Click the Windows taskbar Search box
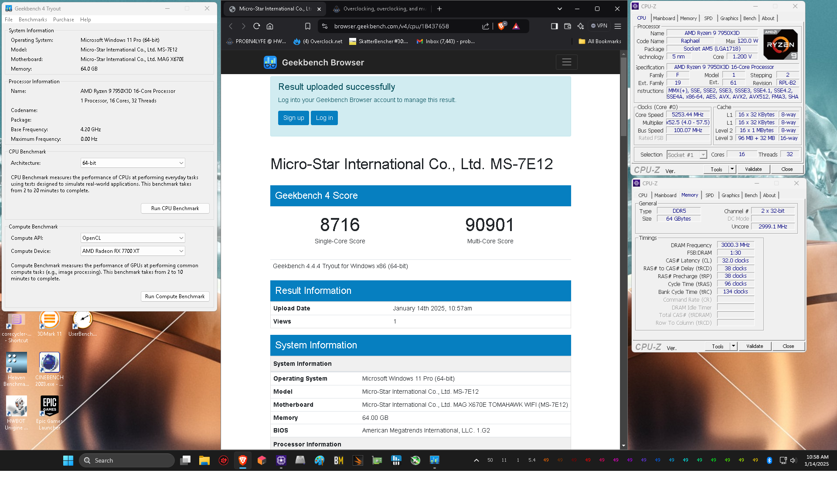837x504 pixels. coord(127,460)
